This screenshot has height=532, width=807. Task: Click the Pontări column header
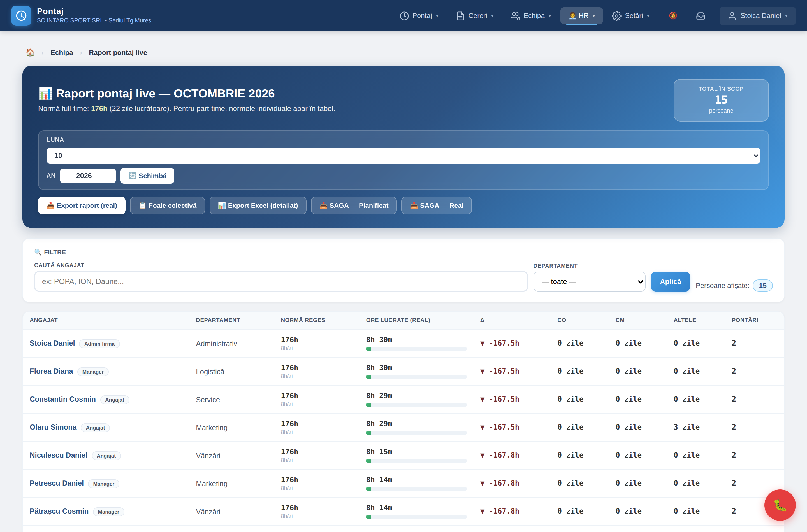(745, 320)
